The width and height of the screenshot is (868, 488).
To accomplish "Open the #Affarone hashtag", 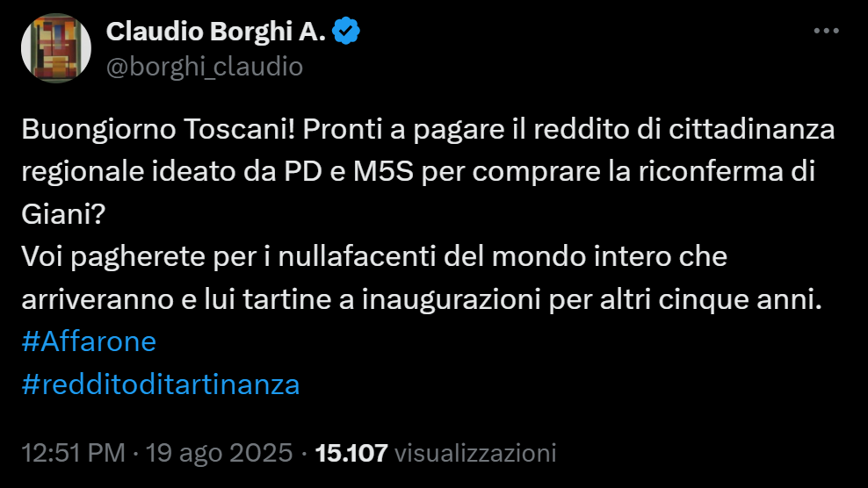I will click(88, 341).
